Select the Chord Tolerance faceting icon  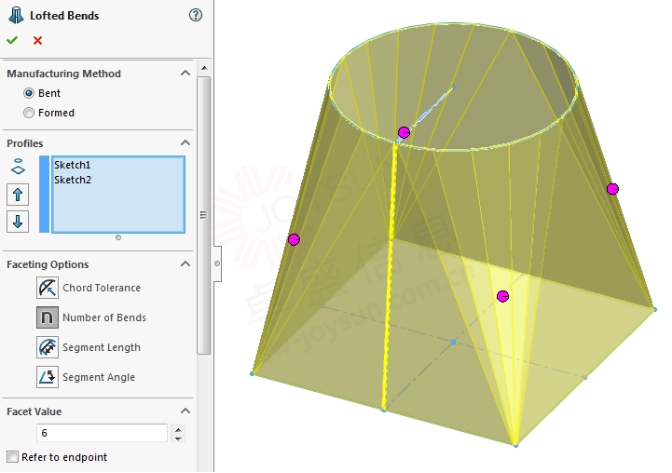(47, 288)
